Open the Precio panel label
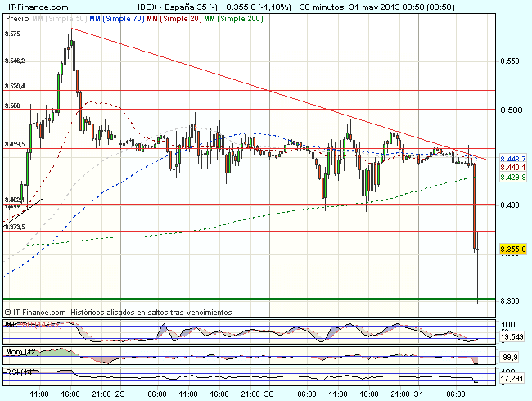The height and width of the screenshot is (401, 532). 15,17
